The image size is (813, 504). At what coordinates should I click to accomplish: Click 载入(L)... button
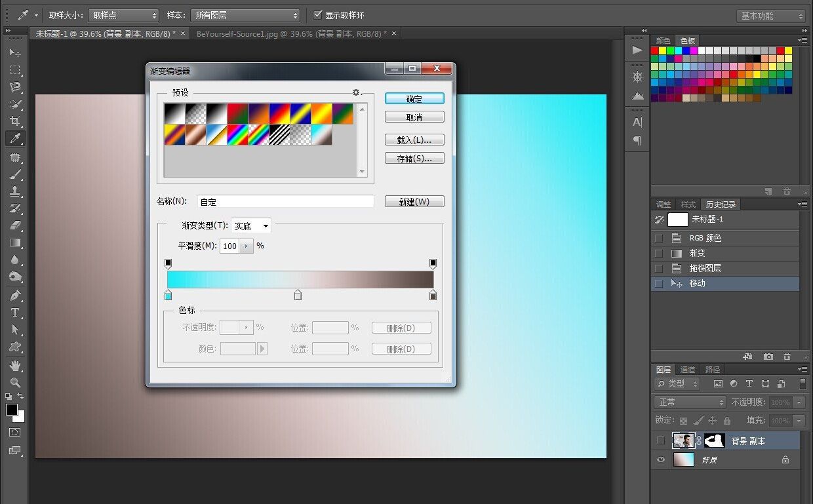tap(414, 140)
